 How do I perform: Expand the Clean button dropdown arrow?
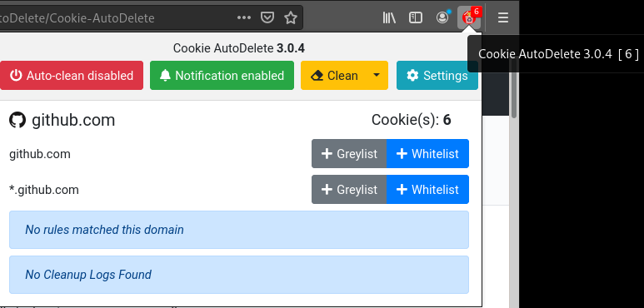coord(377,76)
